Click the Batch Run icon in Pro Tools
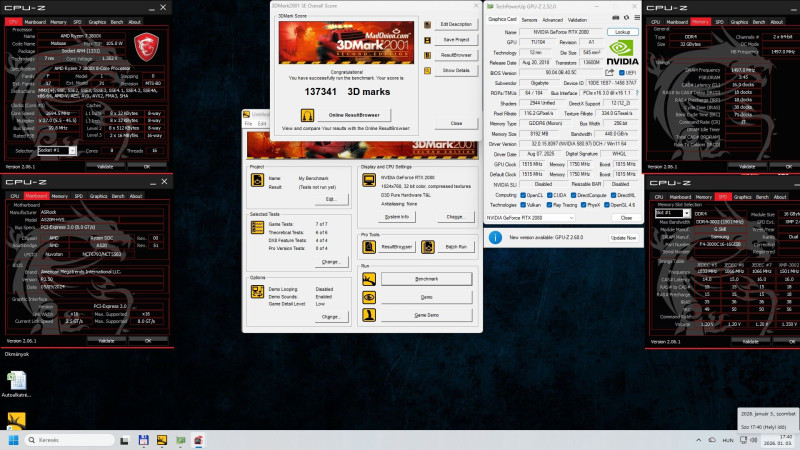Image resolution: width=800 pixels, height=450 pixels. [x=428, y=247]
